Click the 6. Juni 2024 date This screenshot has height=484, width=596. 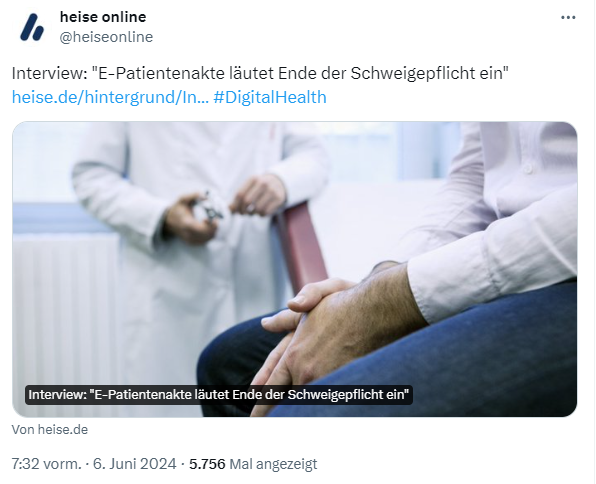click(135, 464)
